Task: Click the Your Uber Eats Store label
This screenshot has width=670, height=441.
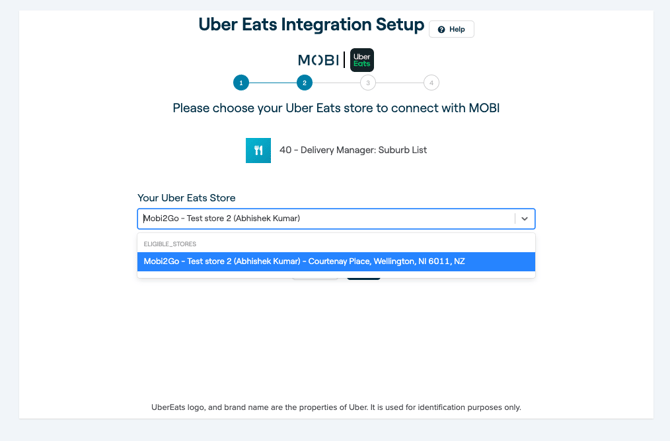Action: click(x=186, y=198)
